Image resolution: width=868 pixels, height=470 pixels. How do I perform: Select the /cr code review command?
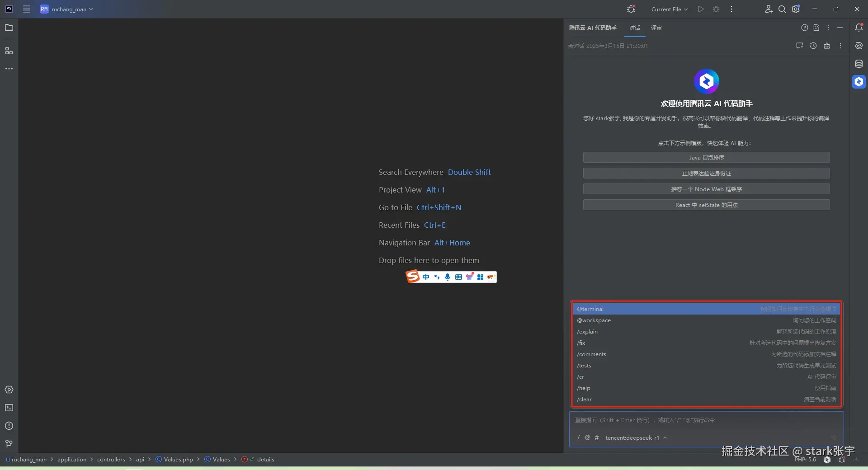(707, 377)
